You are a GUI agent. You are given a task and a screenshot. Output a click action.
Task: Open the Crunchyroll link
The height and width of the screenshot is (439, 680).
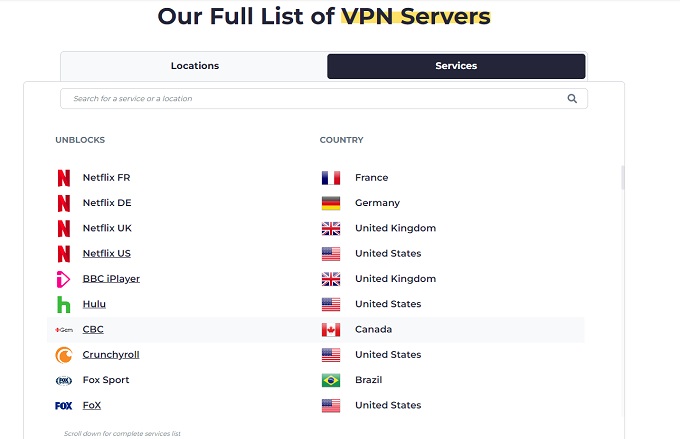pos(111,355)
